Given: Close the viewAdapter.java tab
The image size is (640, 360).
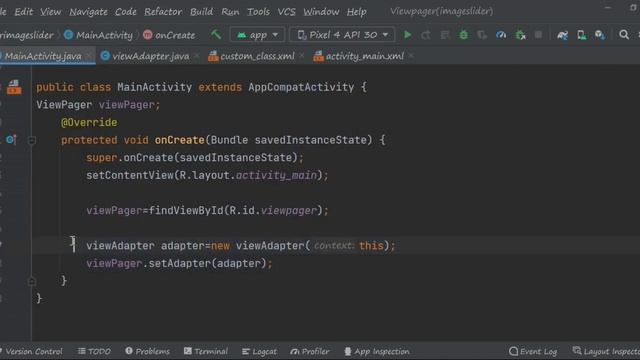Looking at the screenshot, I should pyautogui.click(x=197, y=56).
